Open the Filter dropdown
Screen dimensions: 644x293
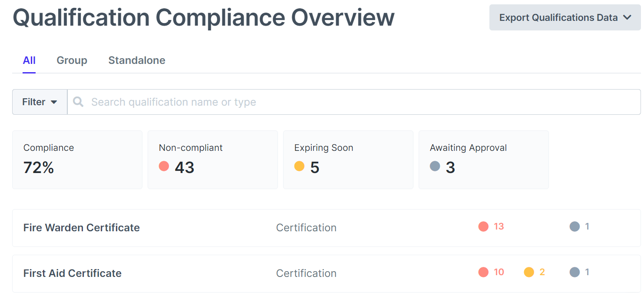(40, 102)
